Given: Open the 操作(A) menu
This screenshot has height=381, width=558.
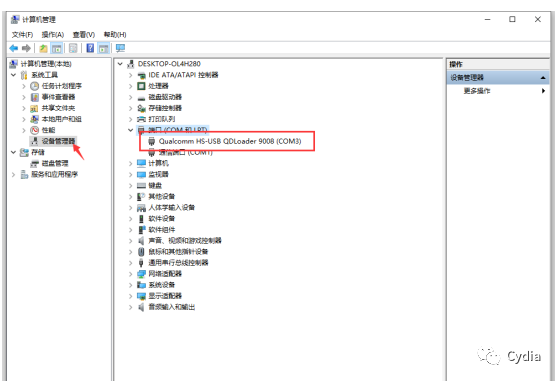Looking at the screenshot, I should [53, 35].
